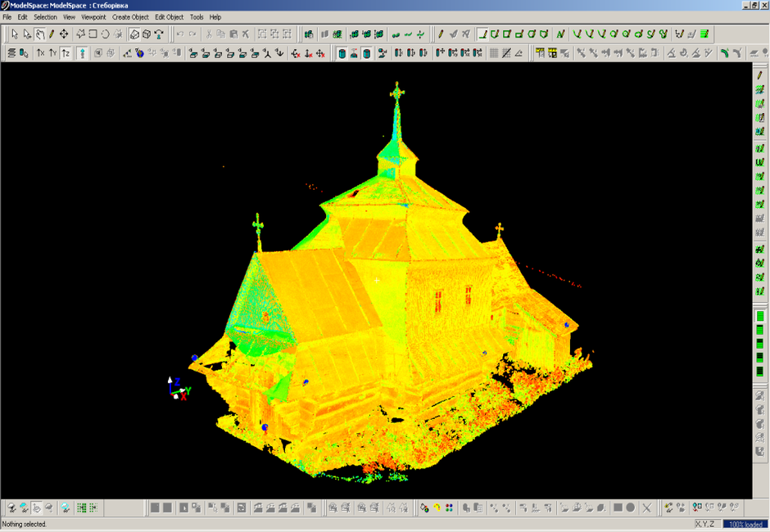Click the yellow-header table icon
The image size is (770, 532).
click(540, 52)
